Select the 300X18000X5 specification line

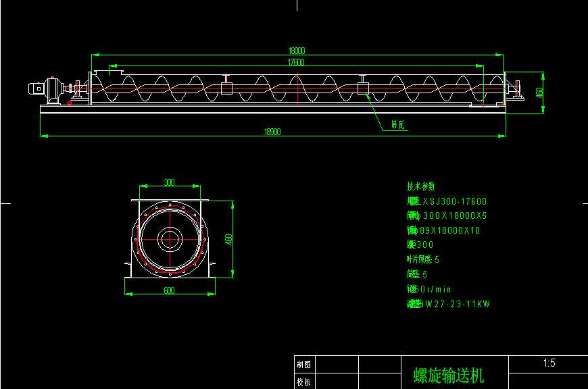pos(447,216)
